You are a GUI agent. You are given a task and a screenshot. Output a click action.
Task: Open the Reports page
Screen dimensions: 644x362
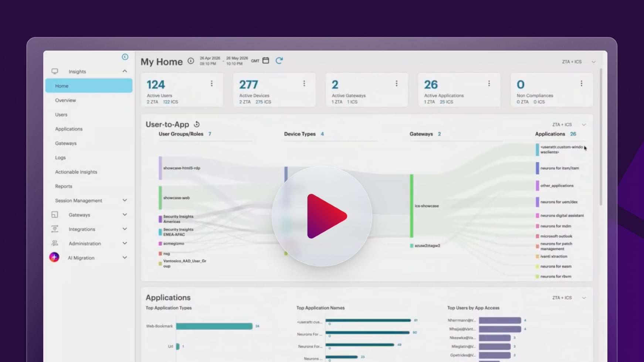64,186
